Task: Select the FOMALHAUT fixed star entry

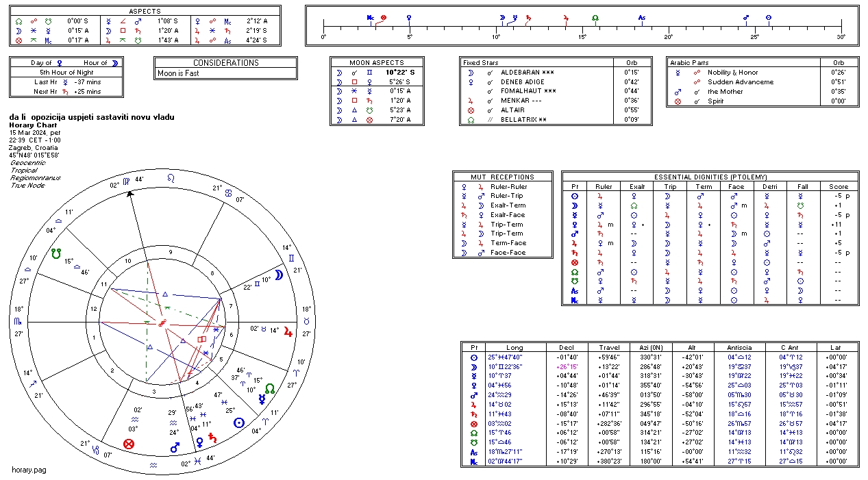Action: pos(528,91)
